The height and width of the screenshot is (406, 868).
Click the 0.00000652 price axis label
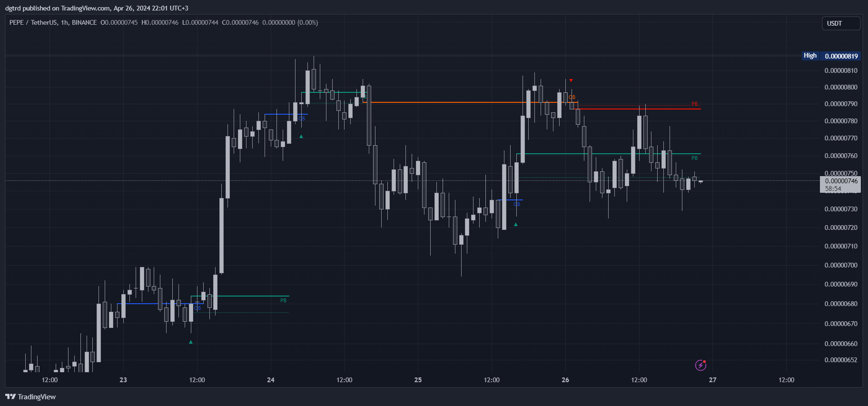click(x=841, y=360)
